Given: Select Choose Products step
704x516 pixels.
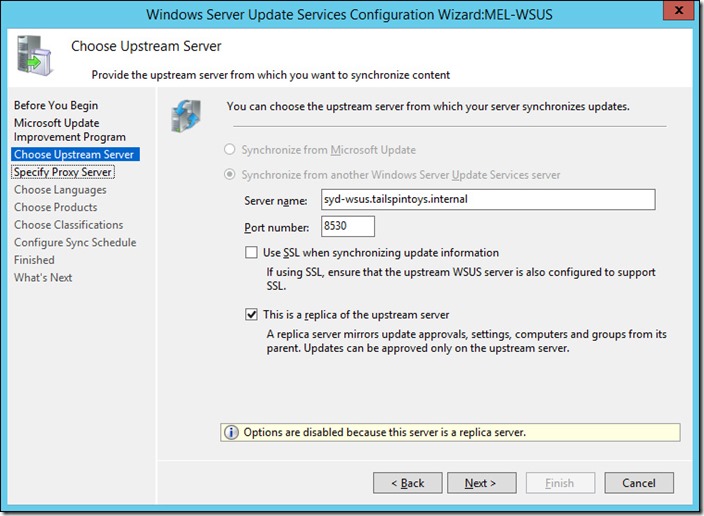Looking at the screenshot, I should tap(56, 207).
